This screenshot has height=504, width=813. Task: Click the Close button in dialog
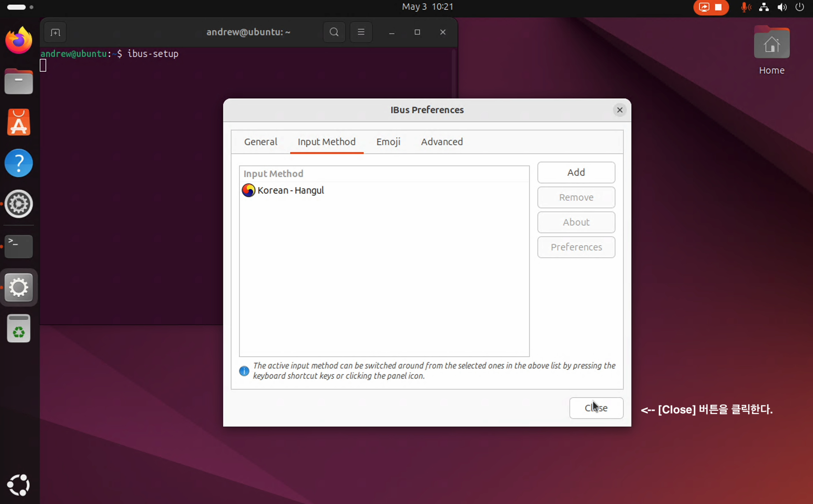pyautogui.click(x=596, y=408)
